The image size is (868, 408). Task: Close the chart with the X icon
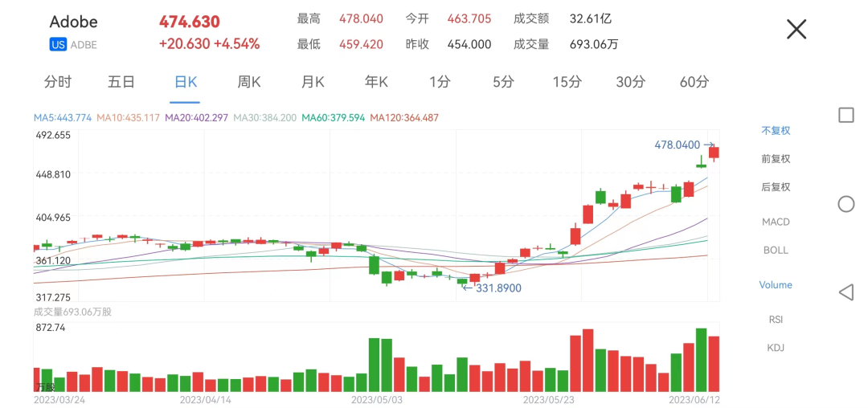(x=796, y=29)
